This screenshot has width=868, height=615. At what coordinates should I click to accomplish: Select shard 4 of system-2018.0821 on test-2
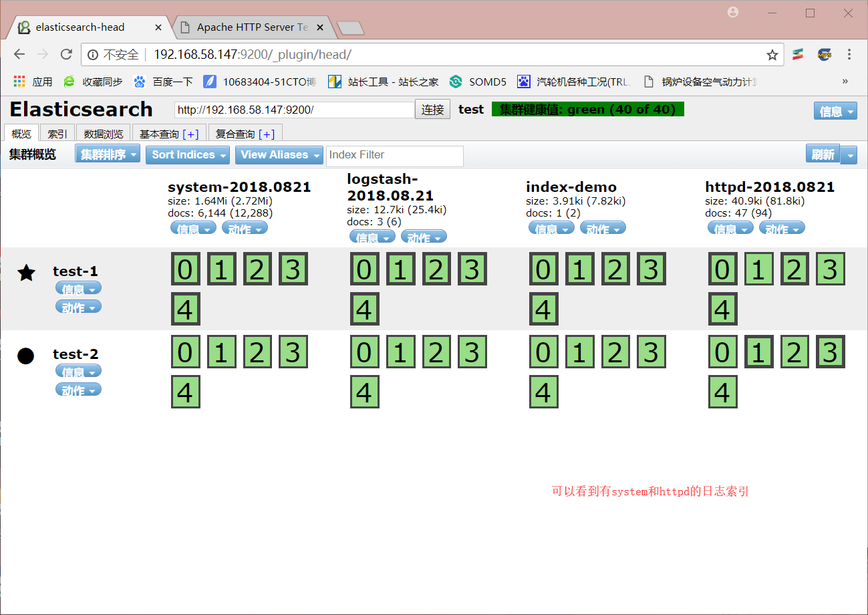click(x=185, y=392)
